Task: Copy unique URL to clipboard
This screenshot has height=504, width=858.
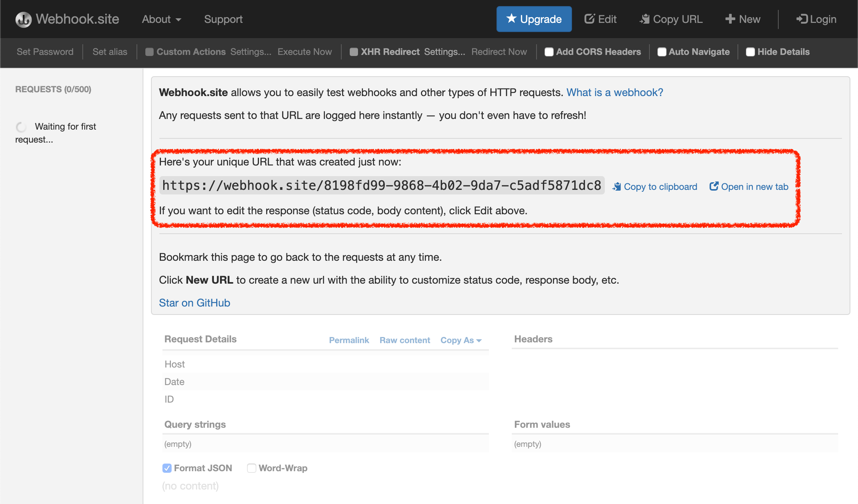Action: (x=655, y=187)
